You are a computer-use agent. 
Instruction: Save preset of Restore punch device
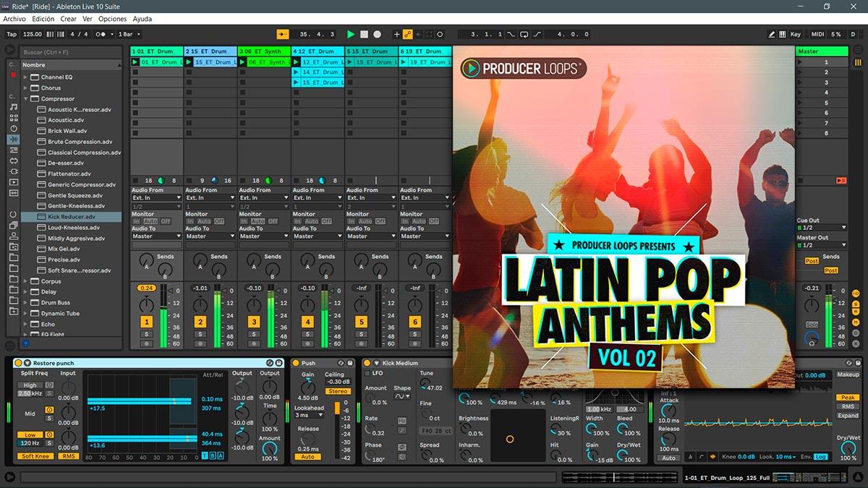point(278,363)
